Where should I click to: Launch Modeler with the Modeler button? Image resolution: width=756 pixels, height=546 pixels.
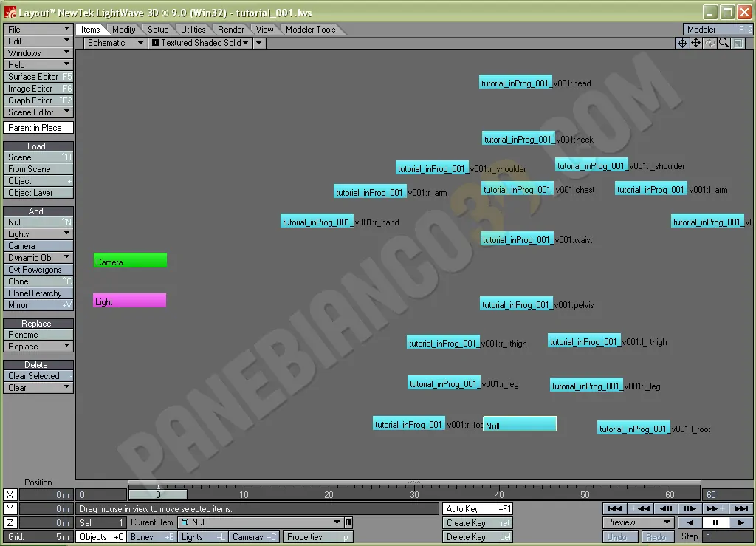pyautogui.click(x=718, y=30)
